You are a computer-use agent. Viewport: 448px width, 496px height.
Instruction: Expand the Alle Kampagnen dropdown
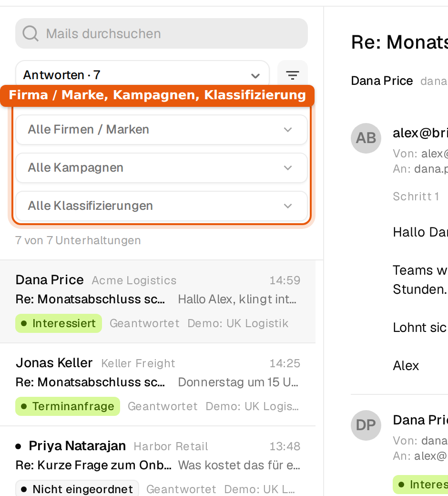click(x=162, y=168)
